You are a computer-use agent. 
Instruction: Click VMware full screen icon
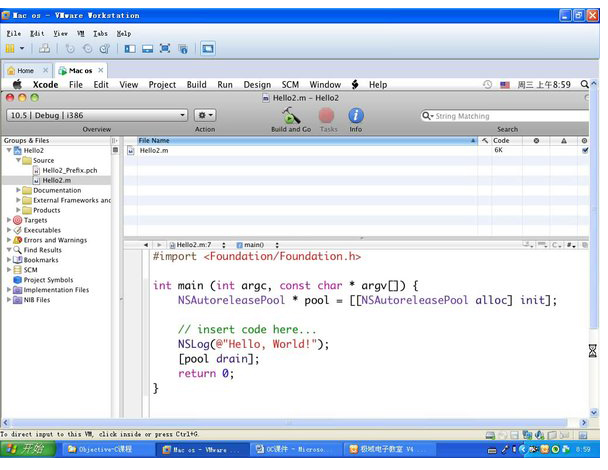point(165,48)
